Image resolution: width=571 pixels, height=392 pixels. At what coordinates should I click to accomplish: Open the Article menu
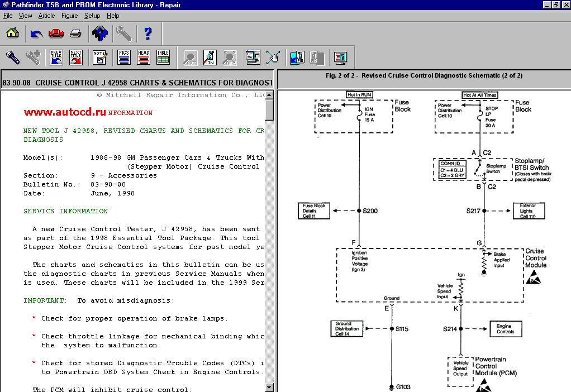46,16
